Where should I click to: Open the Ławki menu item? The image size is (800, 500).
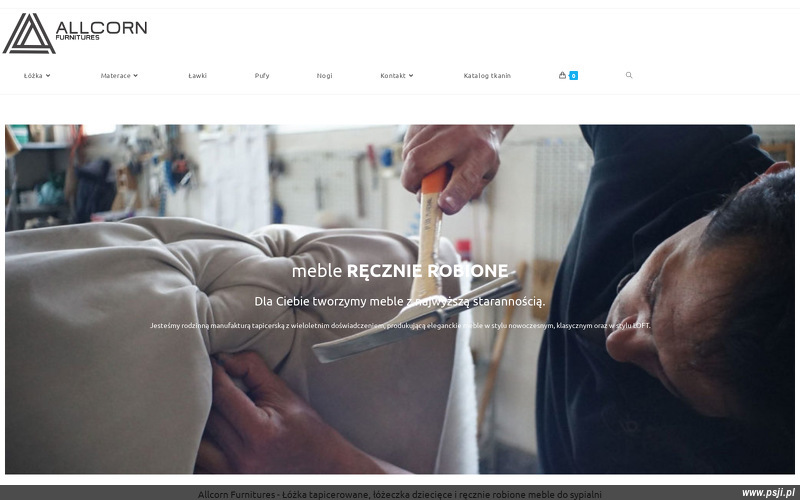click(x=197, y=76)
